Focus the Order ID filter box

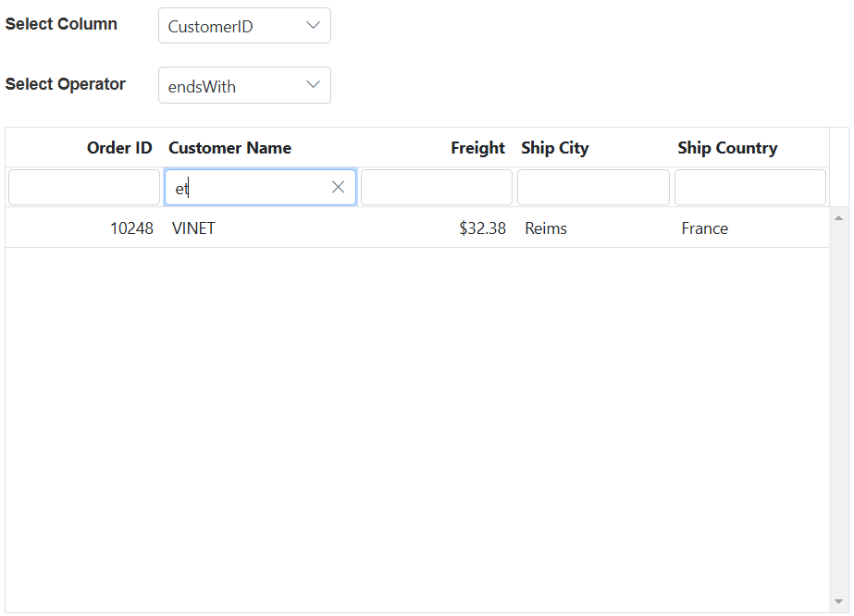pos(84,188)
